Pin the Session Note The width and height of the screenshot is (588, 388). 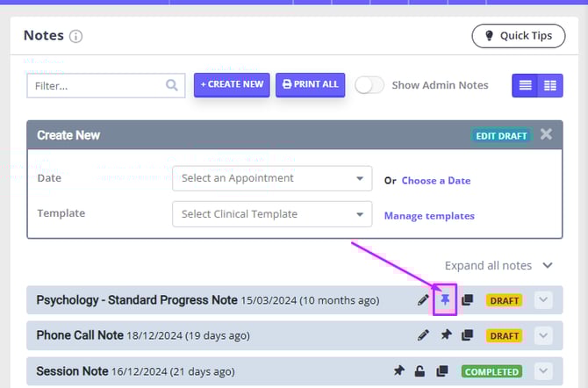(x=400, y=371)
